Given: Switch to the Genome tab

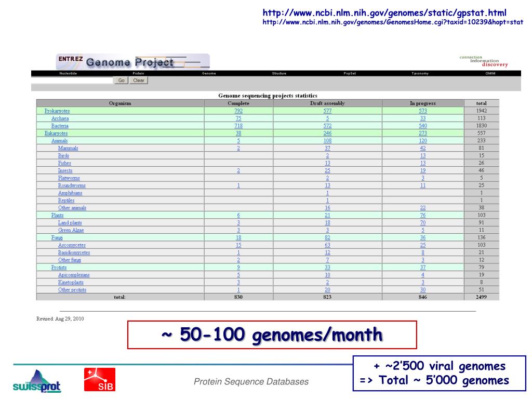Looking at the screenshot, I should [209, 73].
